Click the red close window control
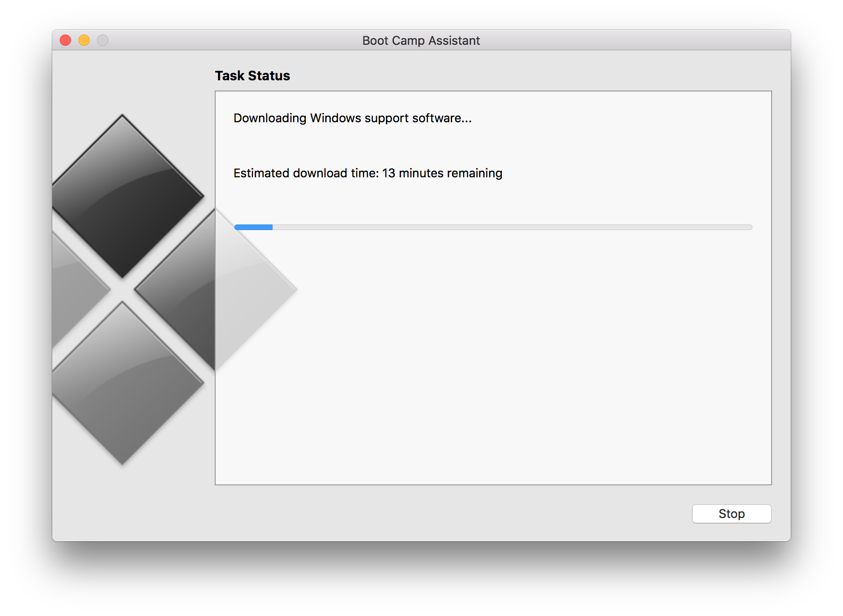Viewport: 843px width, 616px height. [x=65, y=41]
